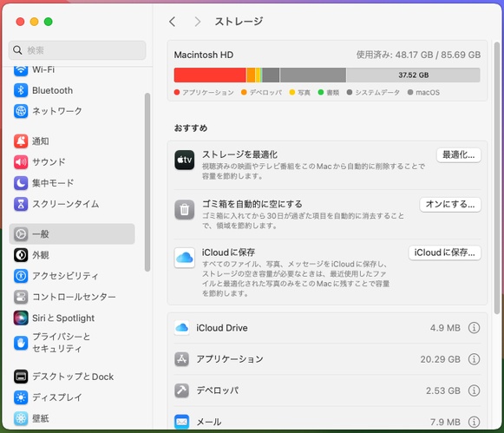504x433 pixels.
Task: Click the コントロールセンター icon
Action: click(x=21, y=297)
